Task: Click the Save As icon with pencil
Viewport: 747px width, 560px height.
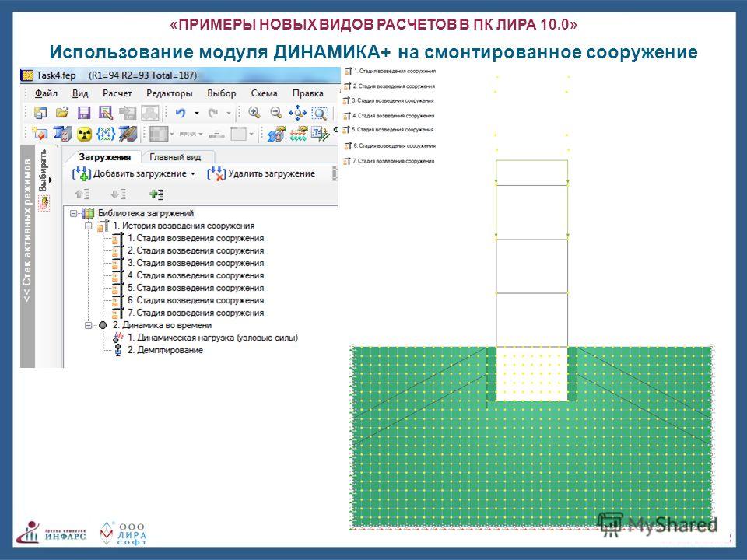Action: point(105,113)
